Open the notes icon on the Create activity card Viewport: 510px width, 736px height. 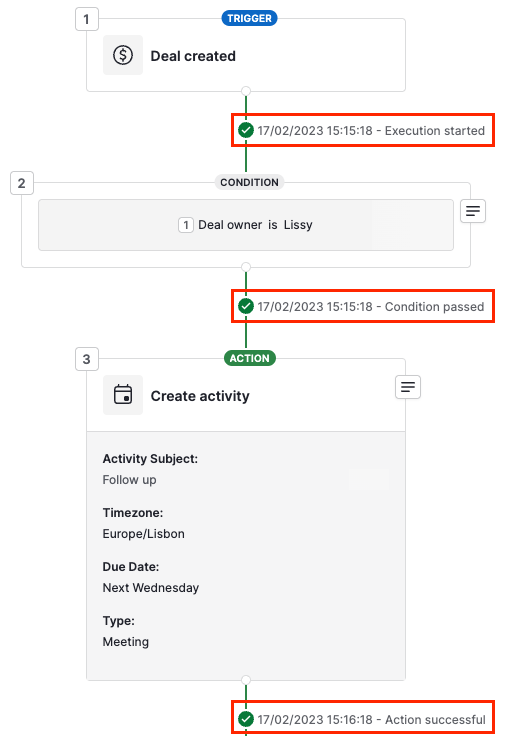tap(408, 387)
